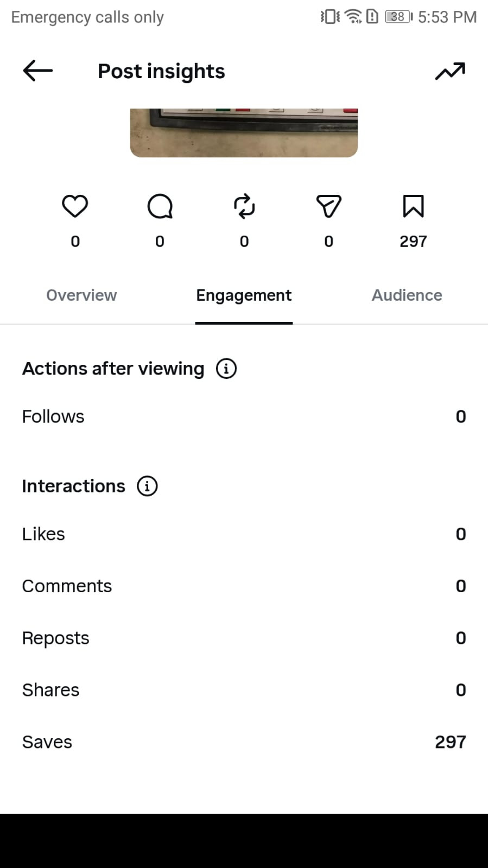Show info for Actions after viewing
Viewport: 488px width, 868px height.
point(226,369)
